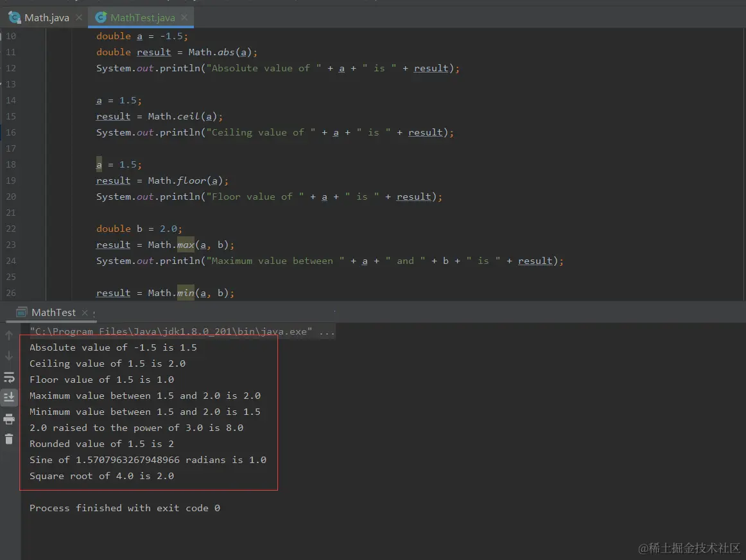746x560 pixels.
Task: Click the highlighted 'min' method on line 26
Action: (186, 293)
